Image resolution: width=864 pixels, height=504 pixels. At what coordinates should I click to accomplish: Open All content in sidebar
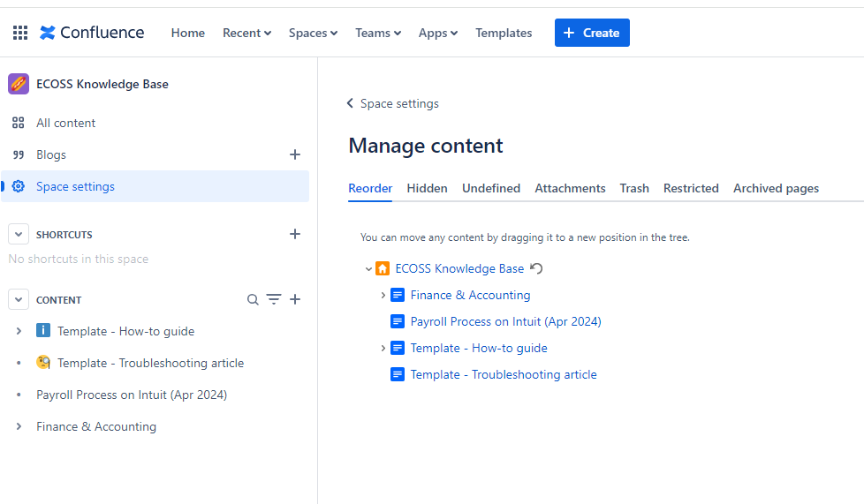[x=65, y=123]
